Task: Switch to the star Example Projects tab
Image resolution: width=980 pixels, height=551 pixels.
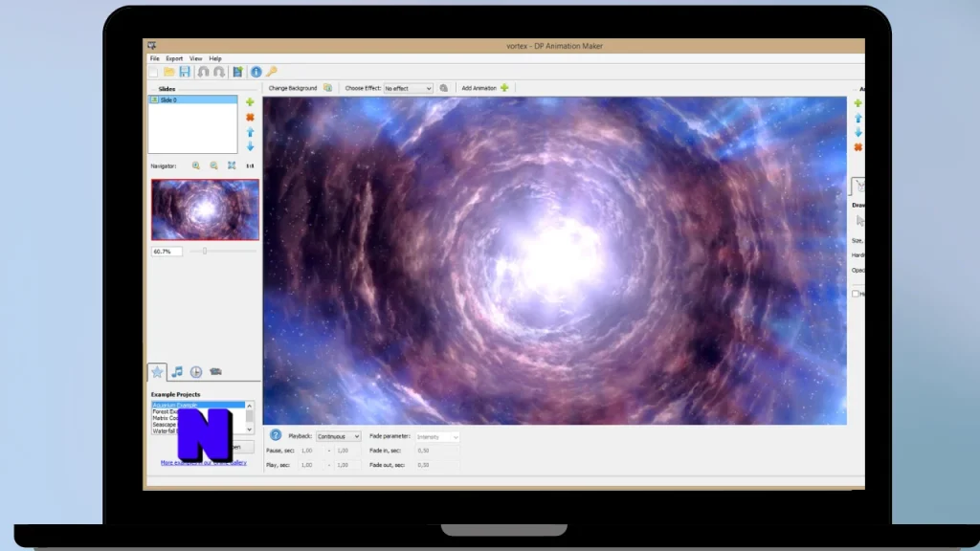Action: [157, 372]
